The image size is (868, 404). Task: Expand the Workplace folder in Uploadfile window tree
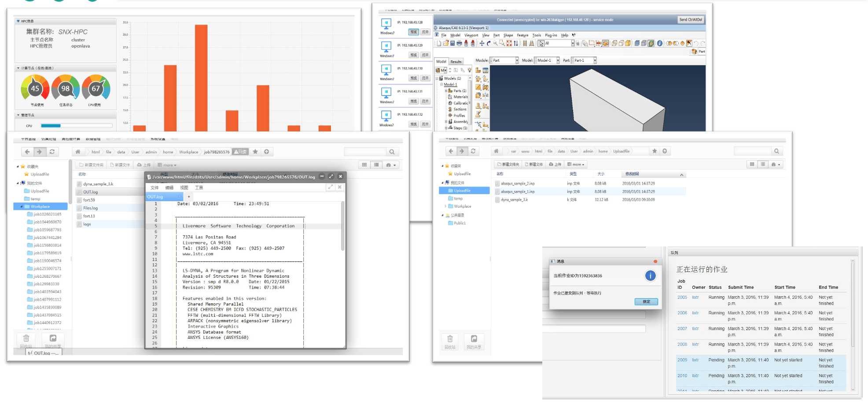coord(445,206)
